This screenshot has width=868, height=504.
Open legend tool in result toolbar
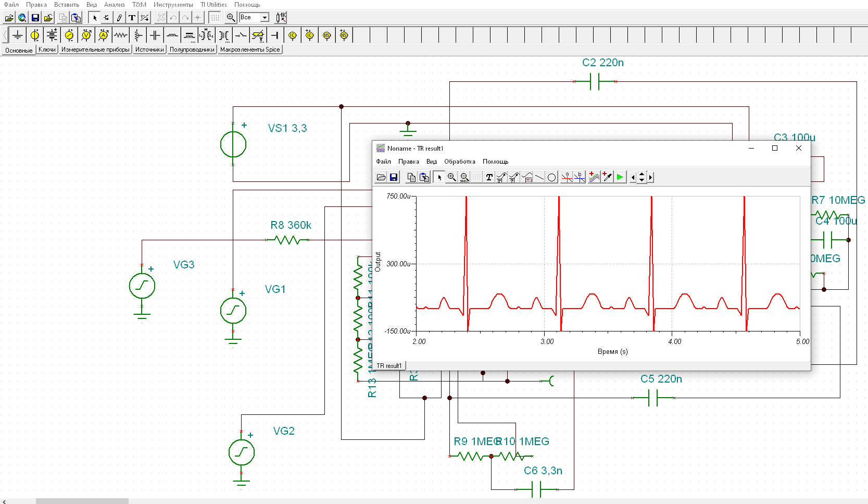point(527,177)
